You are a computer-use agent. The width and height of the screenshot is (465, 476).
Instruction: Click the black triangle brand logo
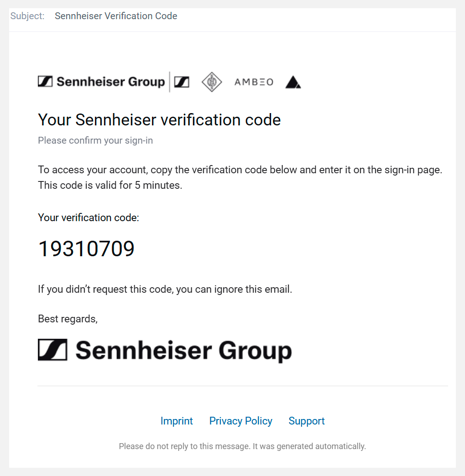(293, 82)
